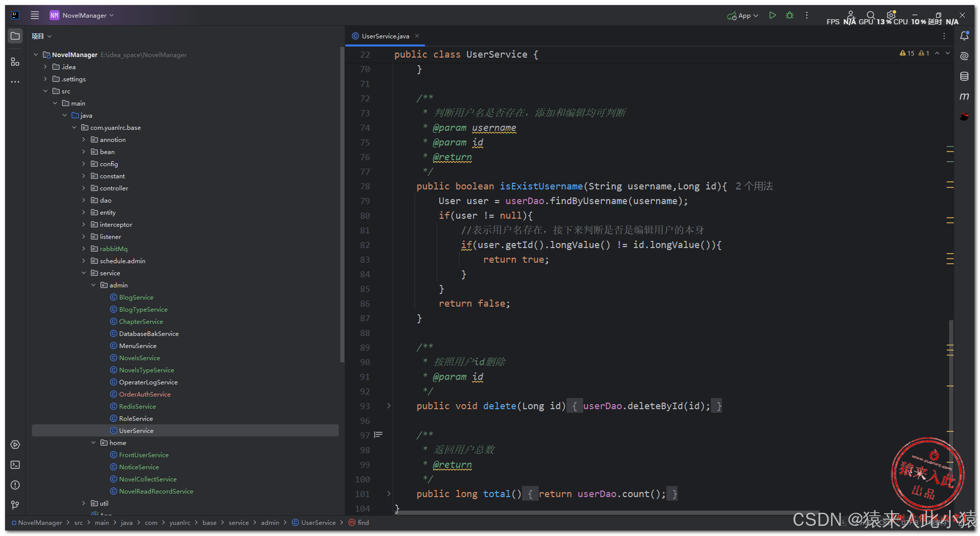
Task: Open the Maven tool window
Action: (964, 96)
